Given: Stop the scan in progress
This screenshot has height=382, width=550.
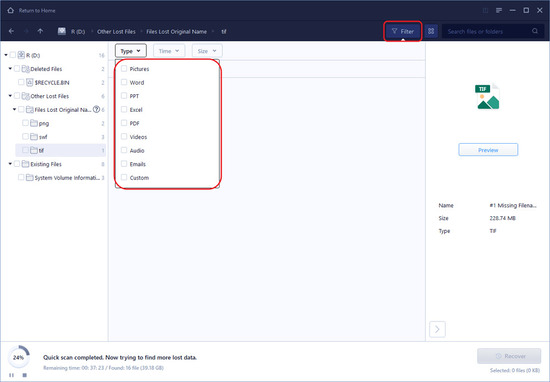Looking at the screenshot, I should click(x=25, y=375).
